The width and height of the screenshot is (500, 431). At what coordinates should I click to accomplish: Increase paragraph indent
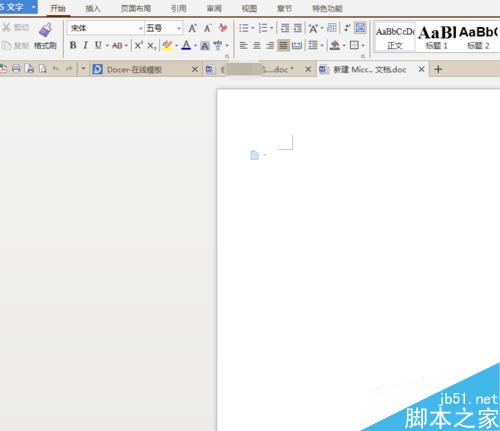pos(298,28)
